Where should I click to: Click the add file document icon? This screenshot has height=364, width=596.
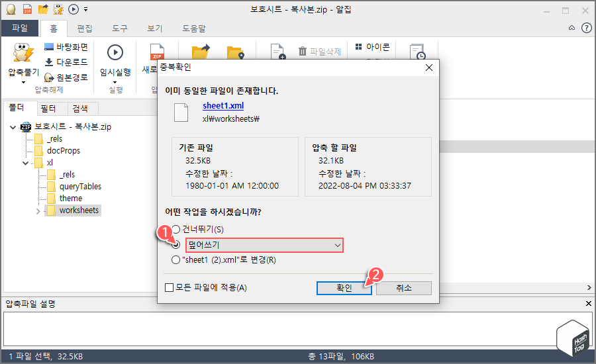[x=277, y=52]
